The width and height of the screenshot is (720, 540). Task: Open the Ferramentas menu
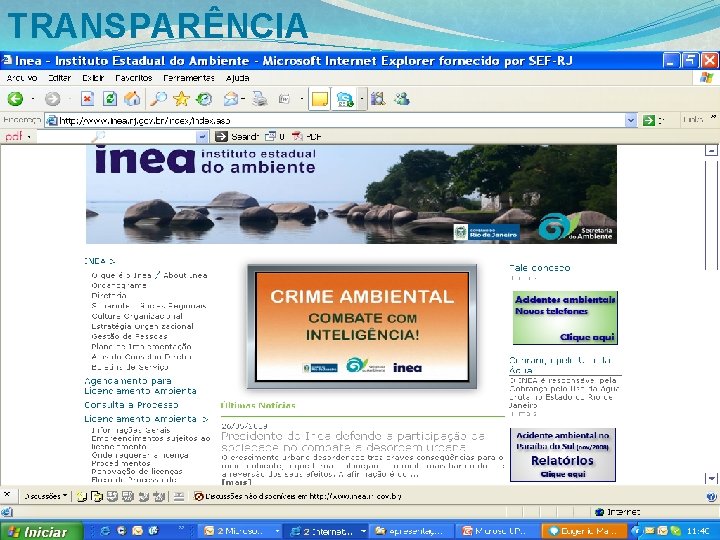pyautogui.click(x=189, y=78)
